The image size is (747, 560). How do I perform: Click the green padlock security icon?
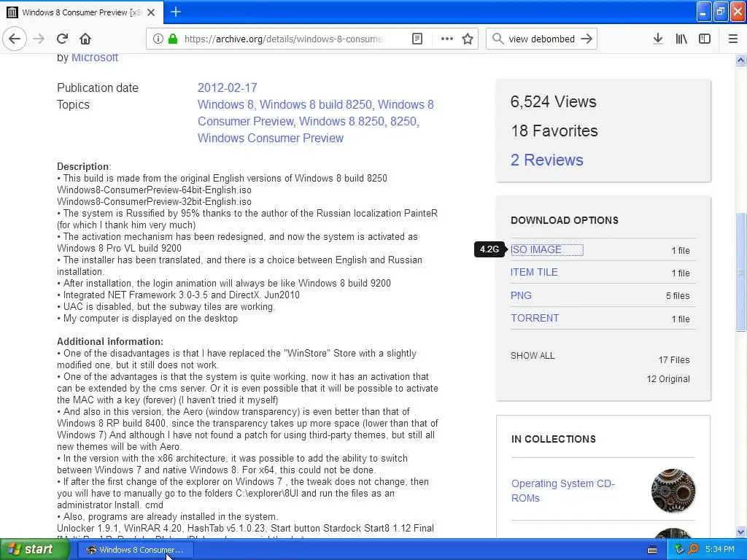[172, 39]
